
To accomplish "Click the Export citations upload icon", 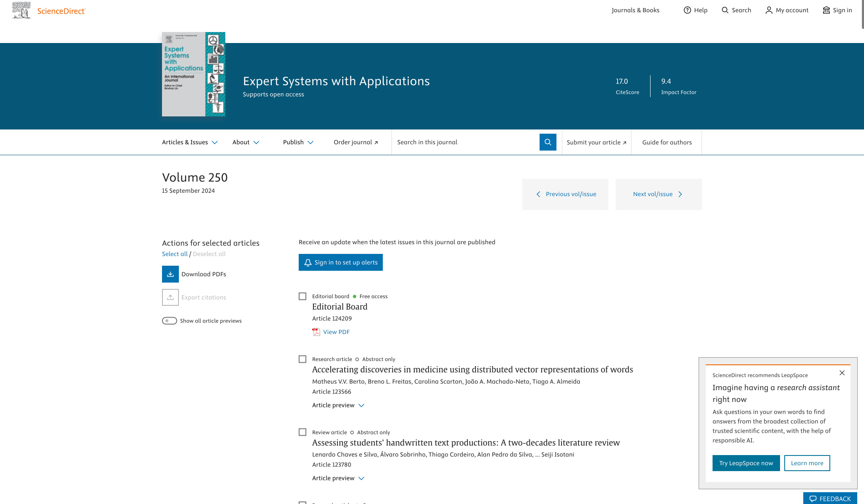I will pyautogui.click(x=170, y=297).
